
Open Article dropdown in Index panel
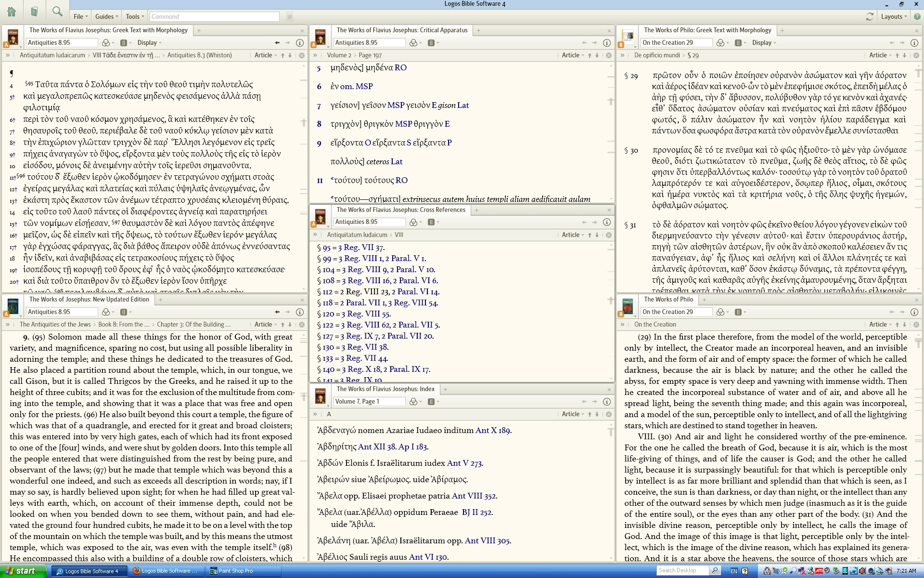pos(572,414)
